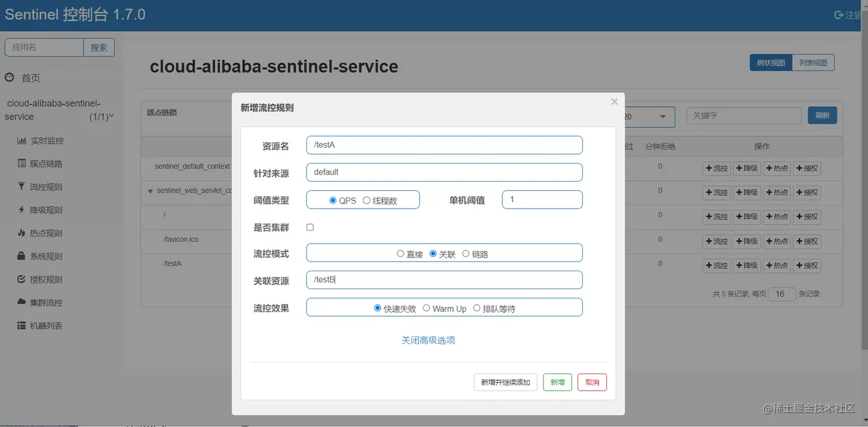Click the 关闭高级选项 link
The width and height of the screenshot is (868, 427).
coord(428,340)
